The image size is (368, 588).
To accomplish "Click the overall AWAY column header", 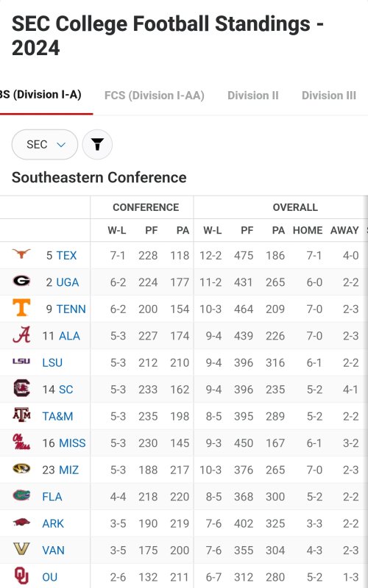I will pyautogui.click(x=344, y=230).
